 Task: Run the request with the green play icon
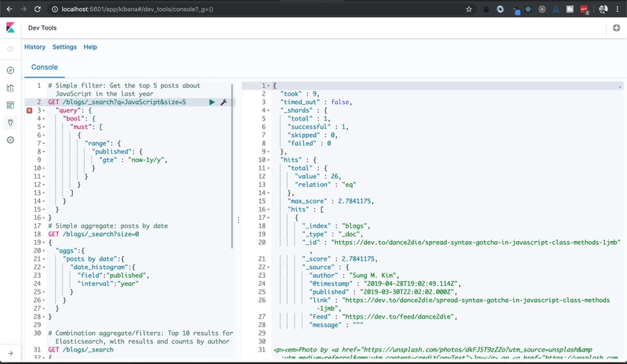pyautogui.click(x=212, y=103)
